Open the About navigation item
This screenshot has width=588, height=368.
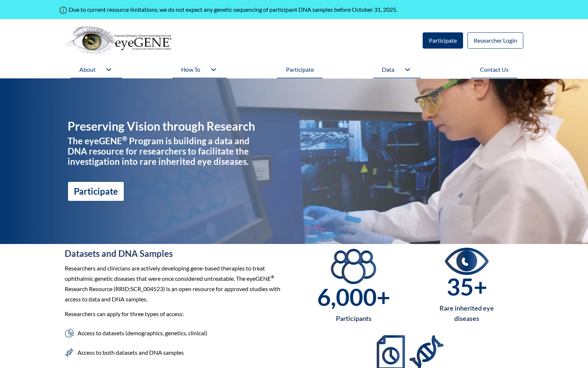tap(87, 70)
